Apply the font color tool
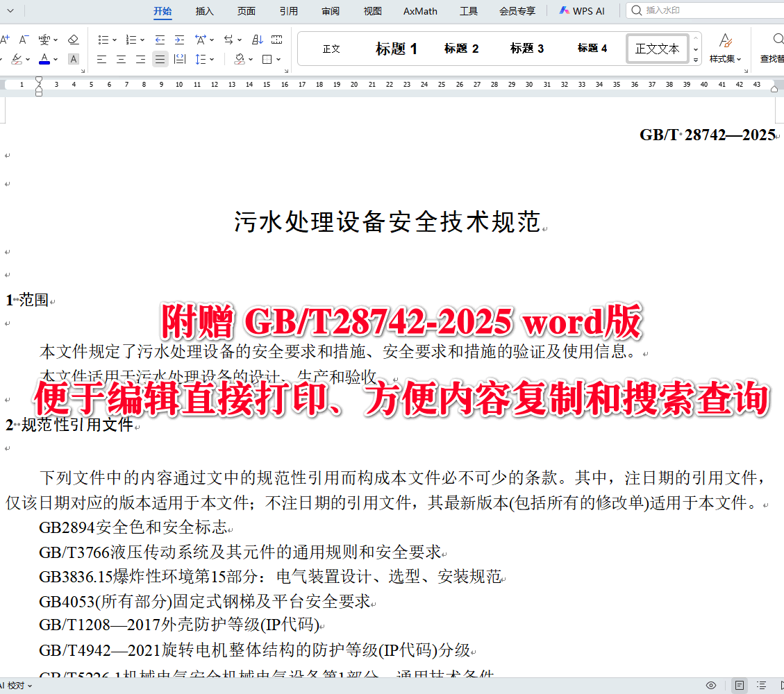 tap(45, 59)
